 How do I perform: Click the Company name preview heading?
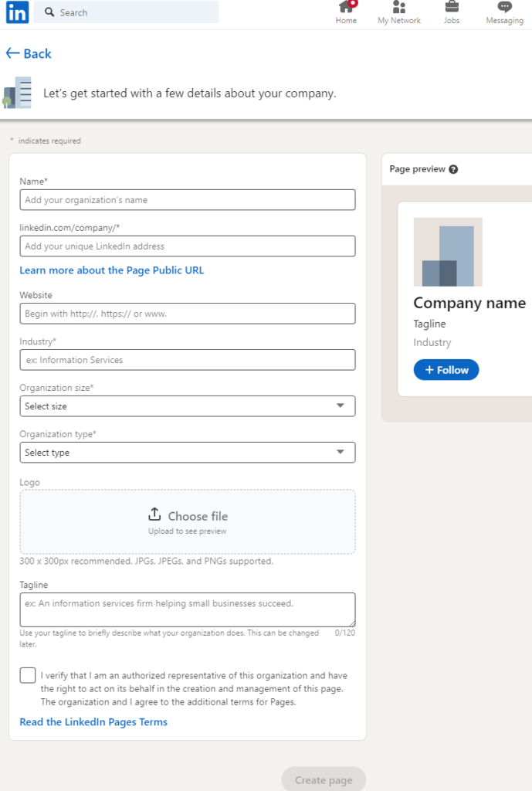pyautogui.click(x=469, y=303)
